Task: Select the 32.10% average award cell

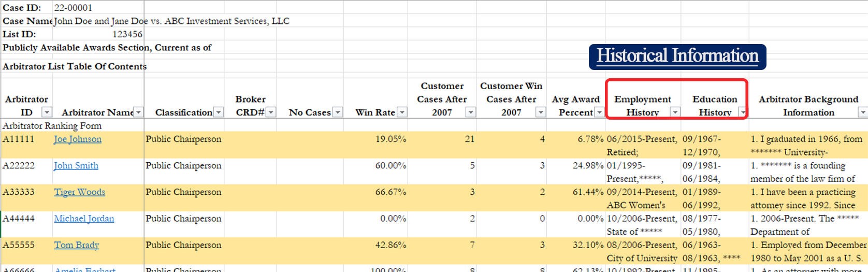Action: [x=575, y=251]
